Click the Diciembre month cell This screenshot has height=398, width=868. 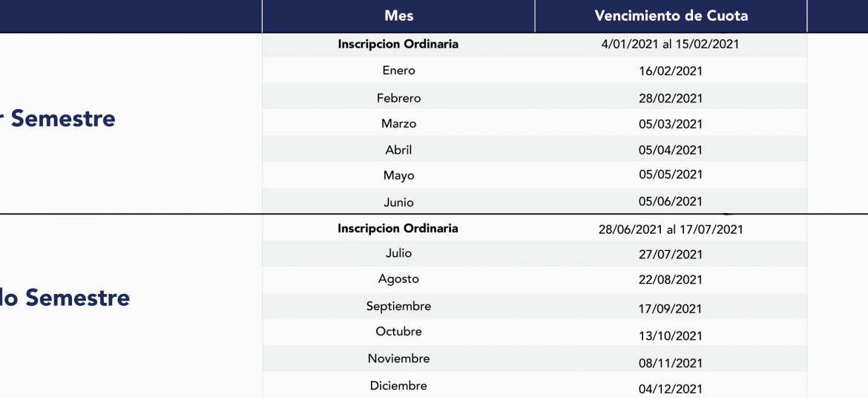tap(398, 385)
